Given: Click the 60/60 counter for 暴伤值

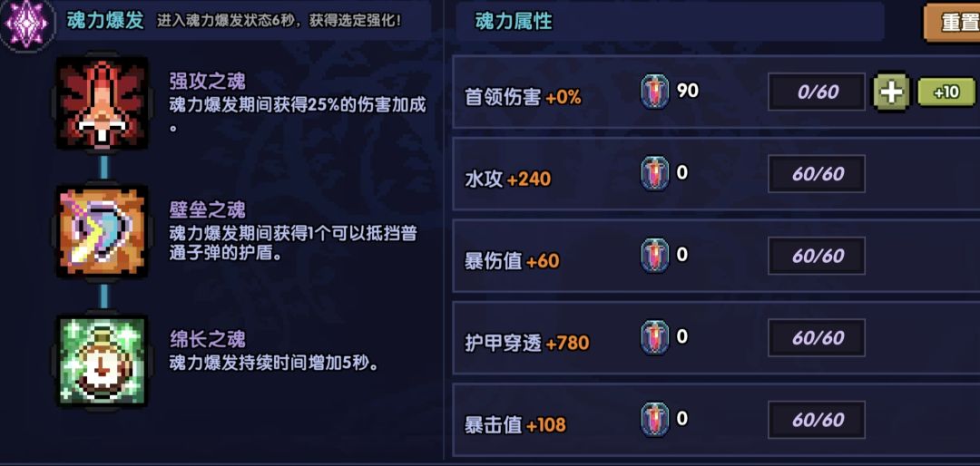Looking at the screenshot, I should pyautogui.click(x=817, y=257).
